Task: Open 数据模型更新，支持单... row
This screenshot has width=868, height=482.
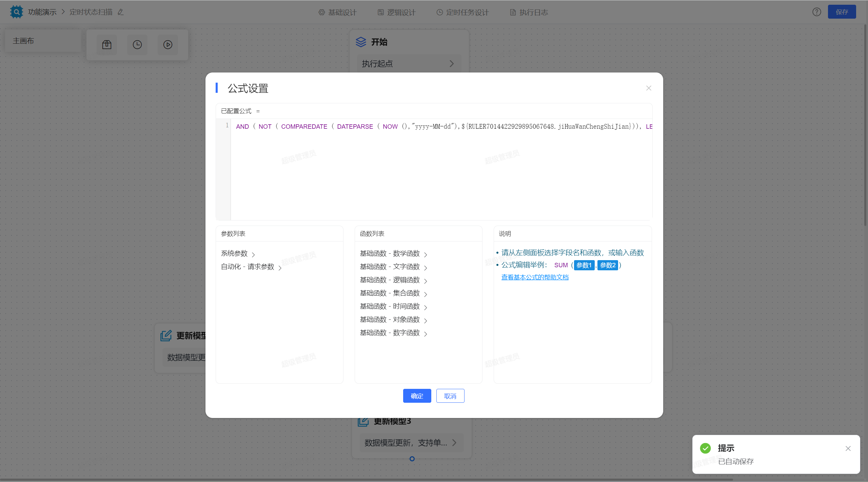Action: pos(411,442)
